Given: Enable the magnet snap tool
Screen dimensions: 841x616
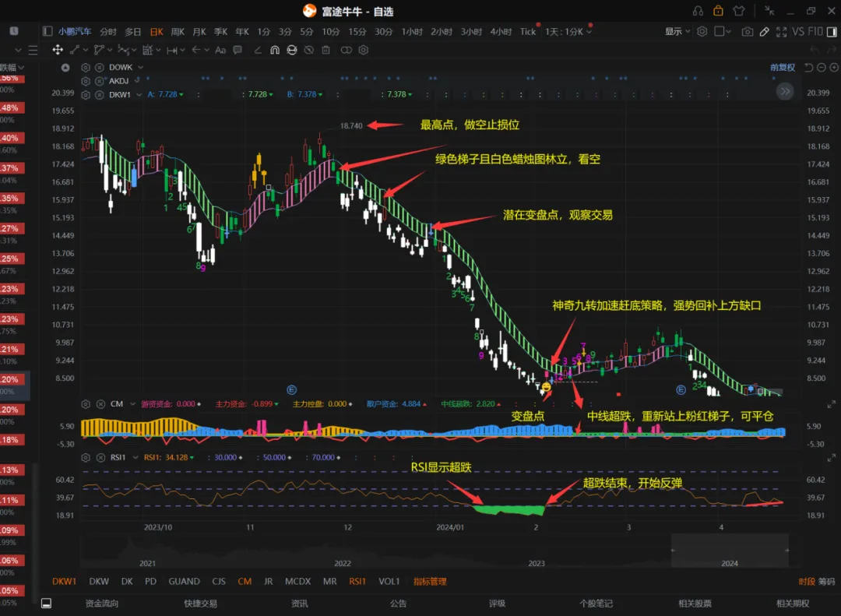Looking at the screenshot, I should [275, 50].
